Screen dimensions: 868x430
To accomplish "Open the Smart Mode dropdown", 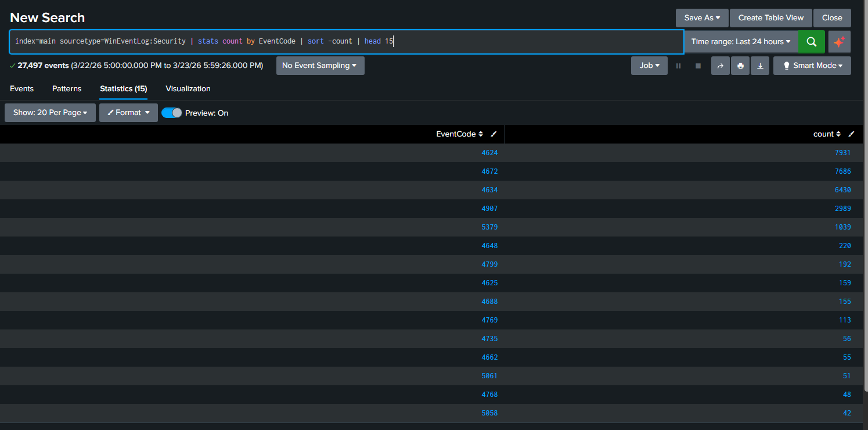I will 812,66.
